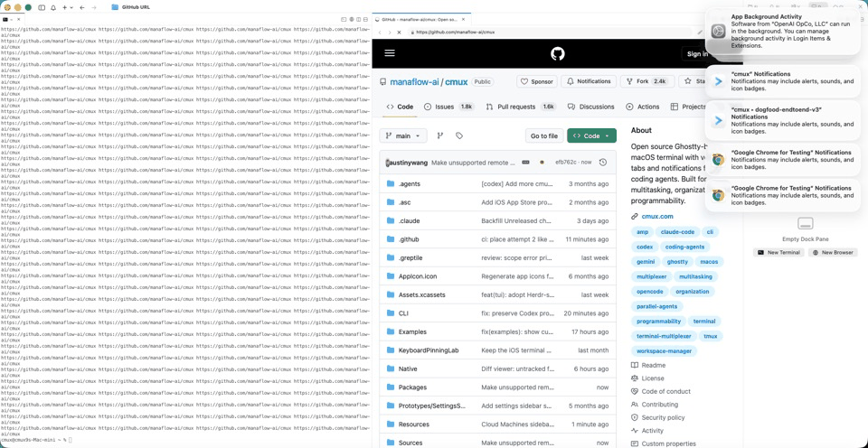Open App Background Activity notification
This screenshot has height=448, width=868.
click(782, 32)
